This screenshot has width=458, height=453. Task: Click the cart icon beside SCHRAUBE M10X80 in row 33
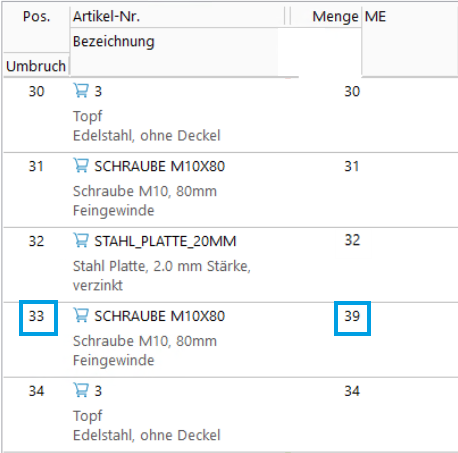tap(81, 315)
